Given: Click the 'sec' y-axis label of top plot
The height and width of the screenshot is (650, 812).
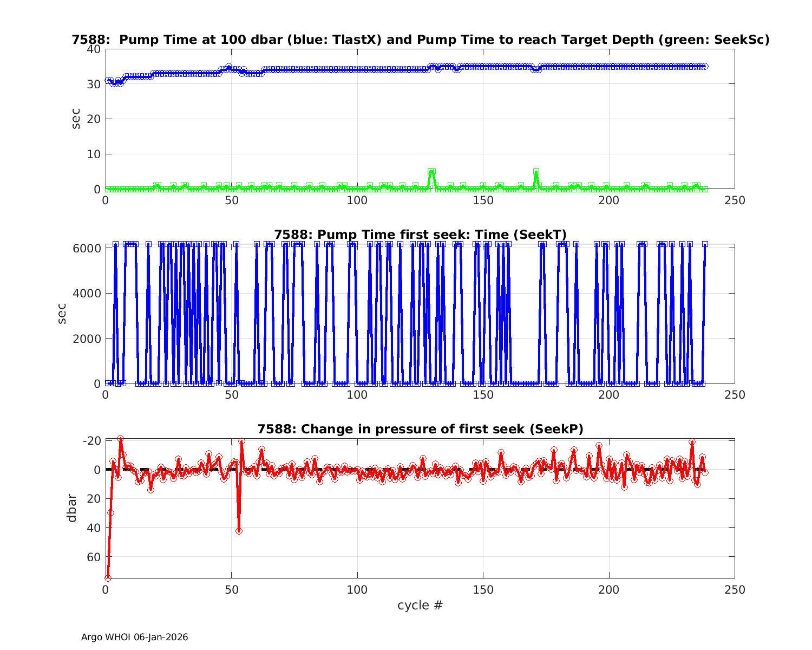Looking at the screenshot, I should [x=76, y=119].
